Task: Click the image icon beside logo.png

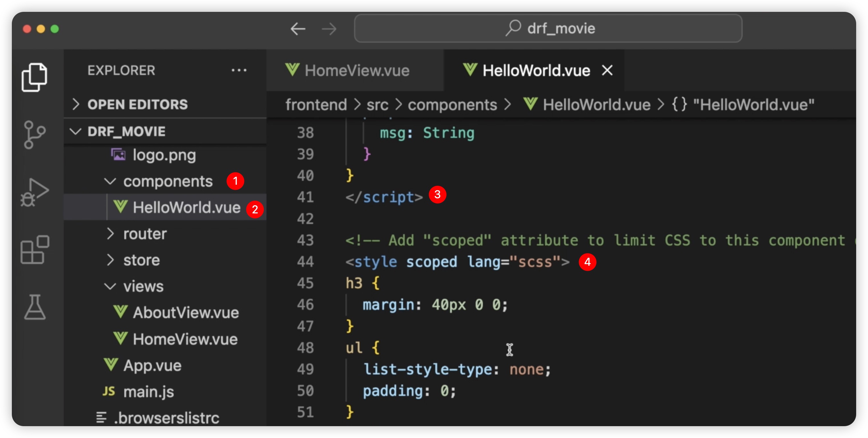Action: click(118, 155)
